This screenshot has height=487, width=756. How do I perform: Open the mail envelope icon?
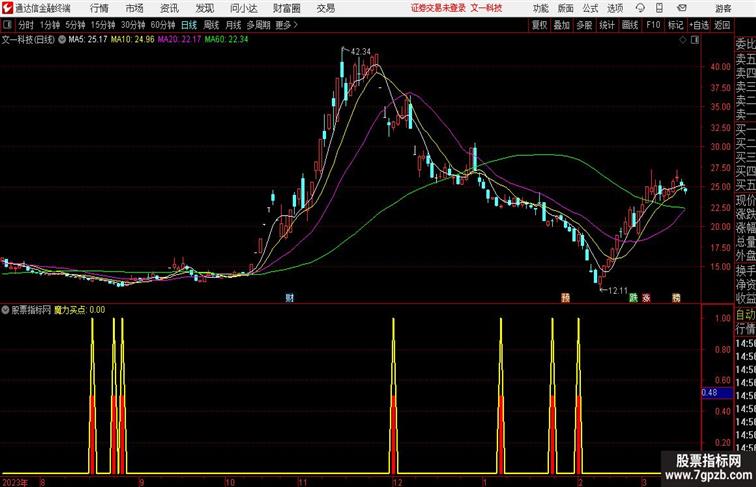682,8
